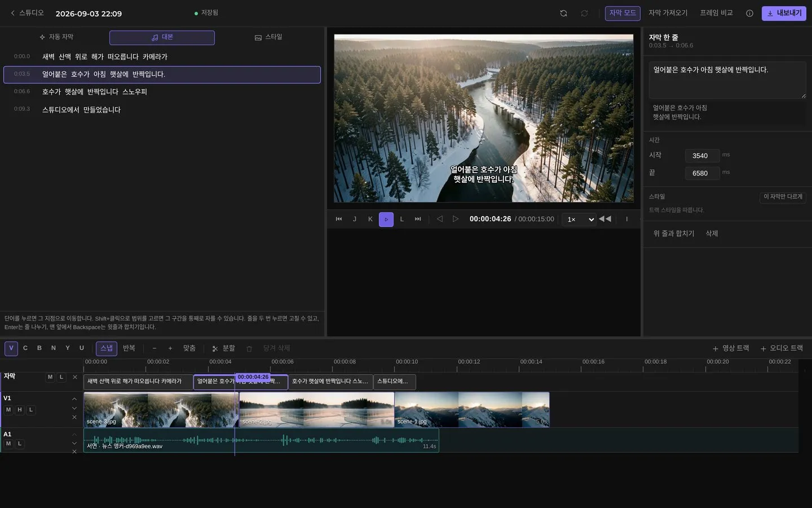Hide the V1 track with its H button
This screenshot has height=508, width=812.
20,410
